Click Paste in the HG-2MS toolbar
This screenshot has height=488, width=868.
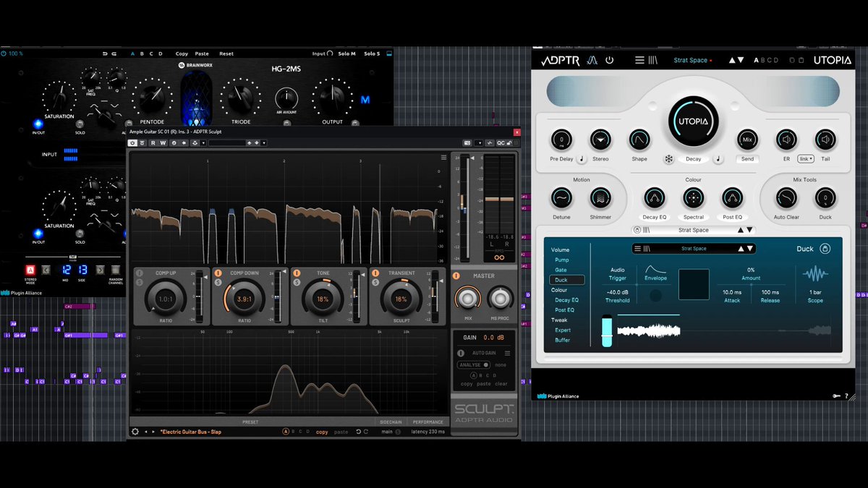pyautogui.click(x=202, y=53)
